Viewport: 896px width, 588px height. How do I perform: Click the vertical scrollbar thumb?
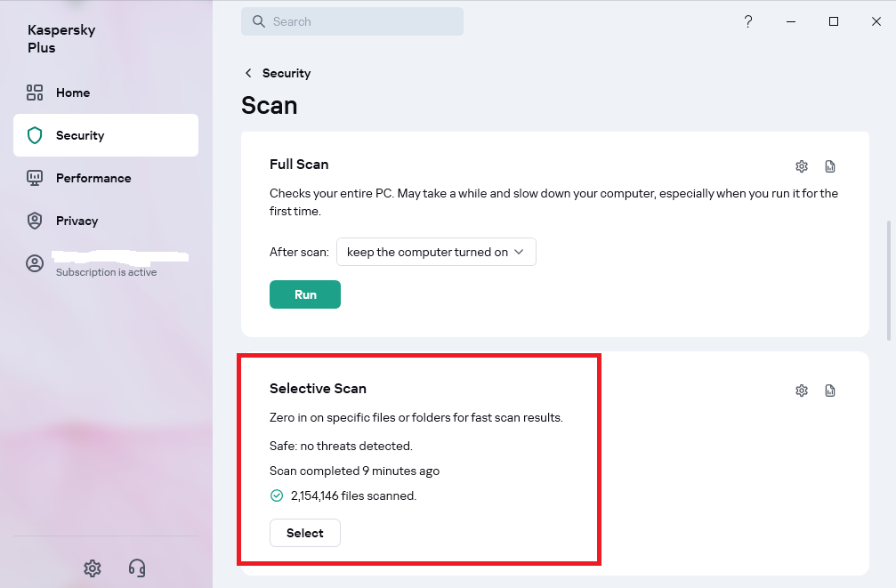(x=889, y=280)
